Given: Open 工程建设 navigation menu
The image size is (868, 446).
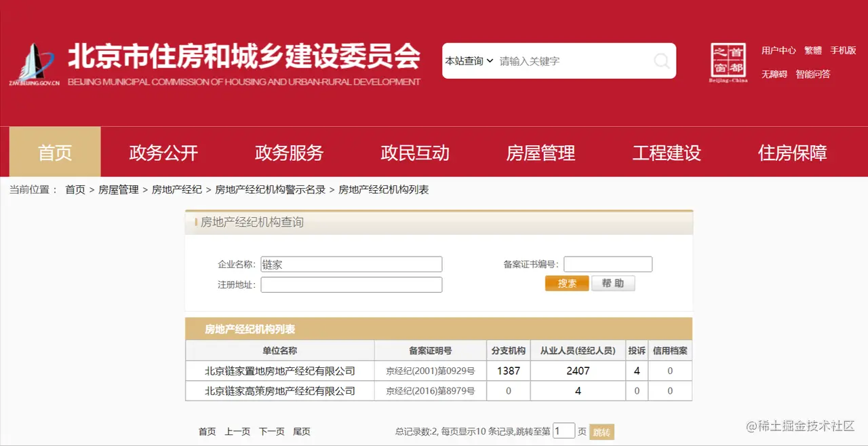Looking at the screenshot, I should tap(667, 152).
